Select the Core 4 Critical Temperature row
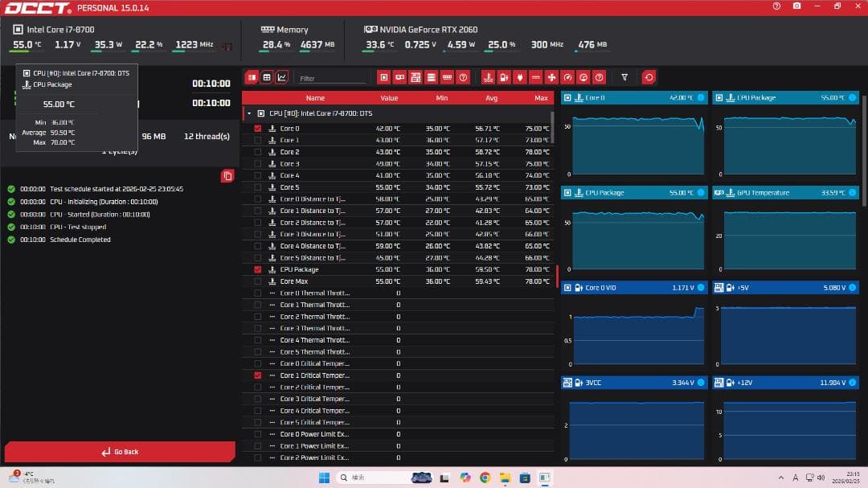The image size is (868, 488). 398,411
